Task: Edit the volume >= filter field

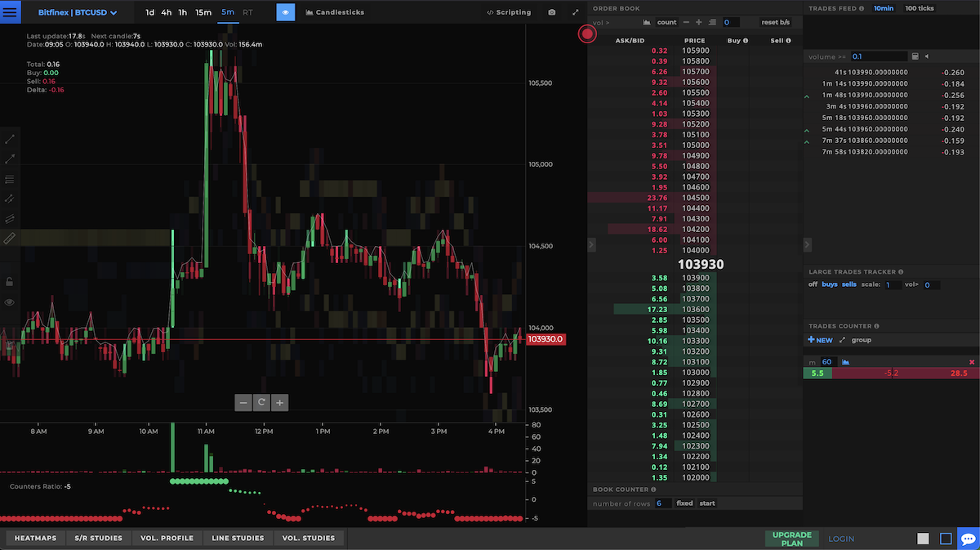Action: pos(878,56)
